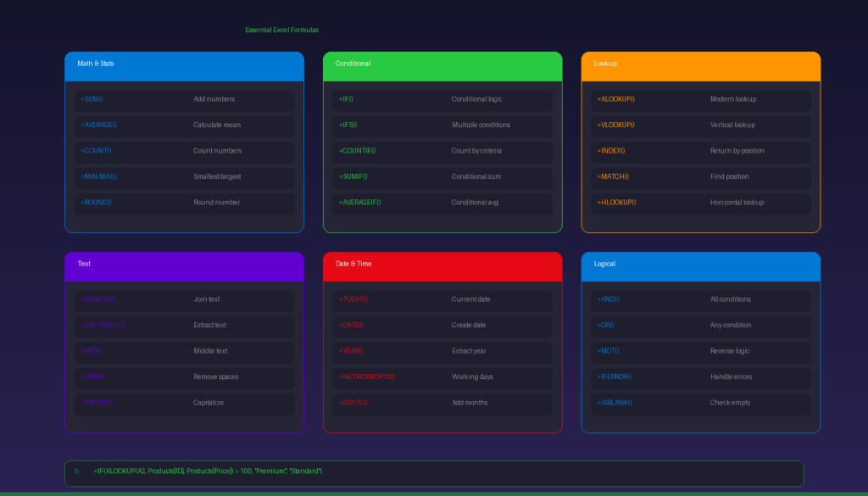Screen dimensions: 868x496
Task: Open the Conditional category header
Action: 442,64
